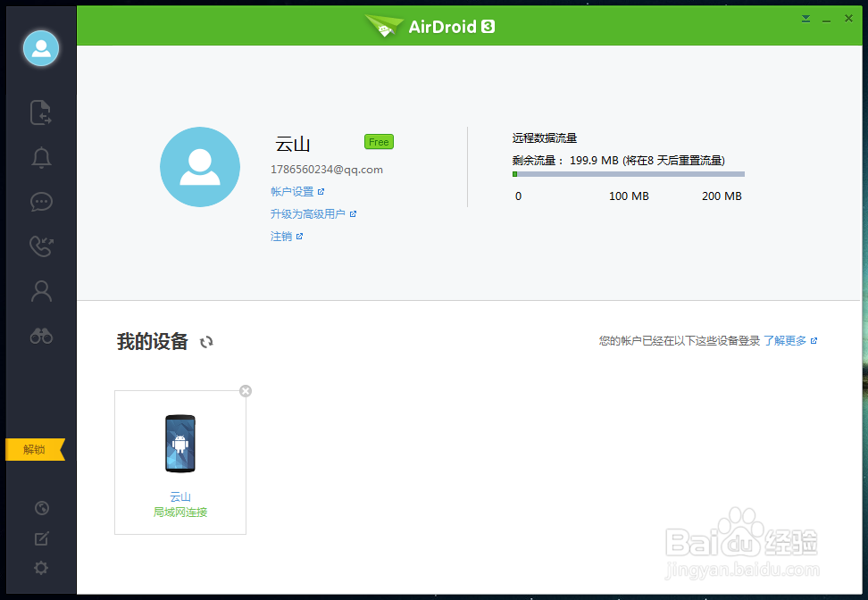This screenshot has width=868, height=600.
Task: Click the large profile picture avatar
Action: [200, 167]
